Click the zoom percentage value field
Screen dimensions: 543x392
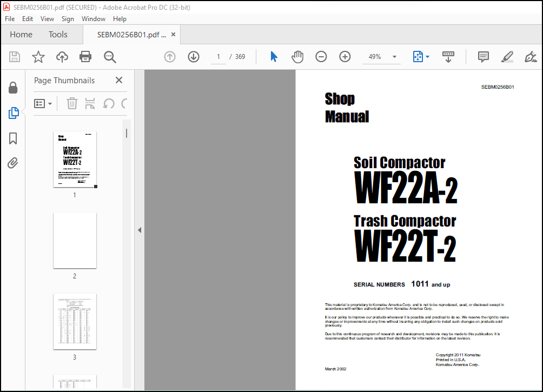click(x=375, y=57)
